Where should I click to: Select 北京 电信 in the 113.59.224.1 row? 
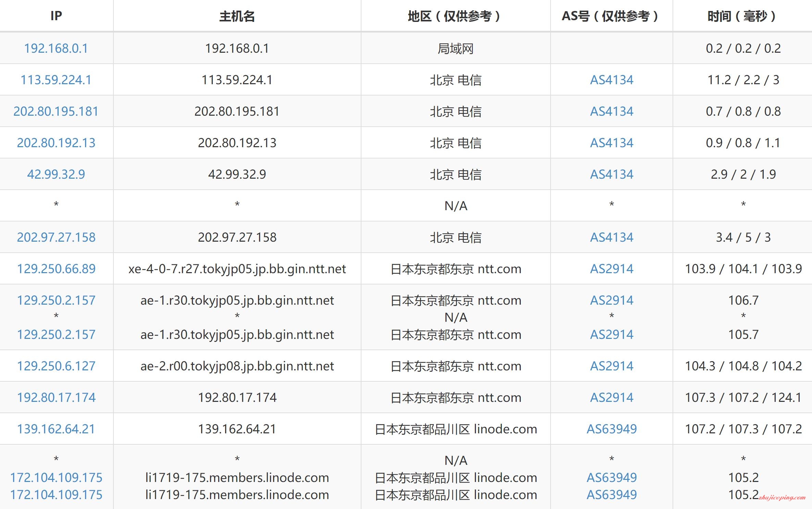click(455, 80)
